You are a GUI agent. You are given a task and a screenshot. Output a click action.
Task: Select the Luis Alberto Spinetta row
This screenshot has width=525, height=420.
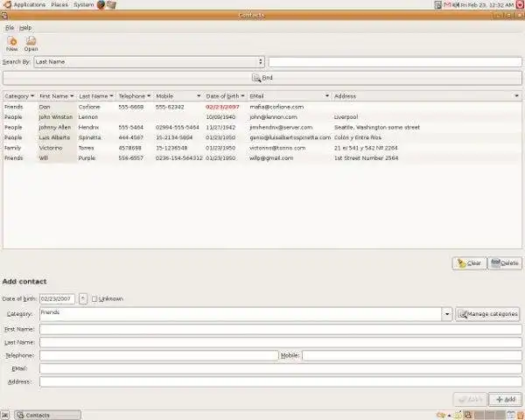(262, 137)
